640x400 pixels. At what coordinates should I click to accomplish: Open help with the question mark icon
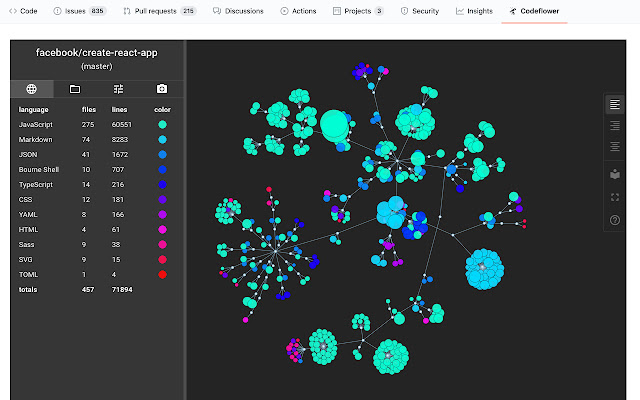click(x=615, y=220)
